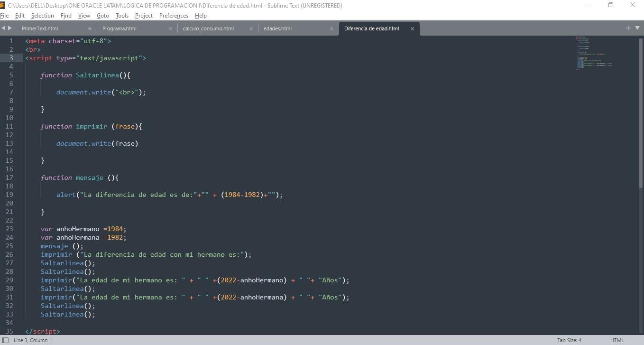Click the closing </script> tag
This screenshot has width=644, height=345.
(43, 331)
